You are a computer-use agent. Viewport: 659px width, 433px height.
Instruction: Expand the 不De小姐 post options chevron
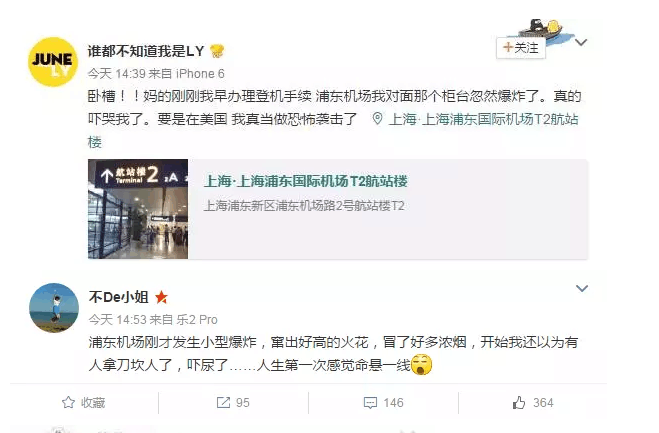[582, 288]
